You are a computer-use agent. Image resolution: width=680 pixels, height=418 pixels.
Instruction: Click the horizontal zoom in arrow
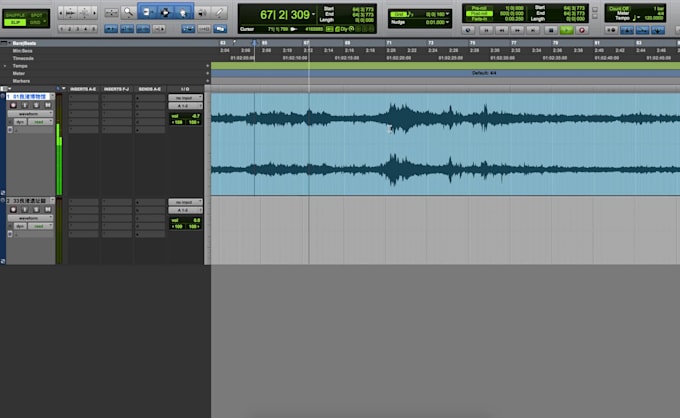(94, 13)
